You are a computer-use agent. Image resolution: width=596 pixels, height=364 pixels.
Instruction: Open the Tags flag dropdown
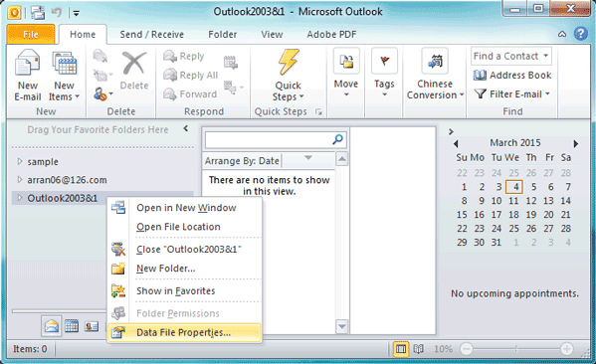point(384,73)
